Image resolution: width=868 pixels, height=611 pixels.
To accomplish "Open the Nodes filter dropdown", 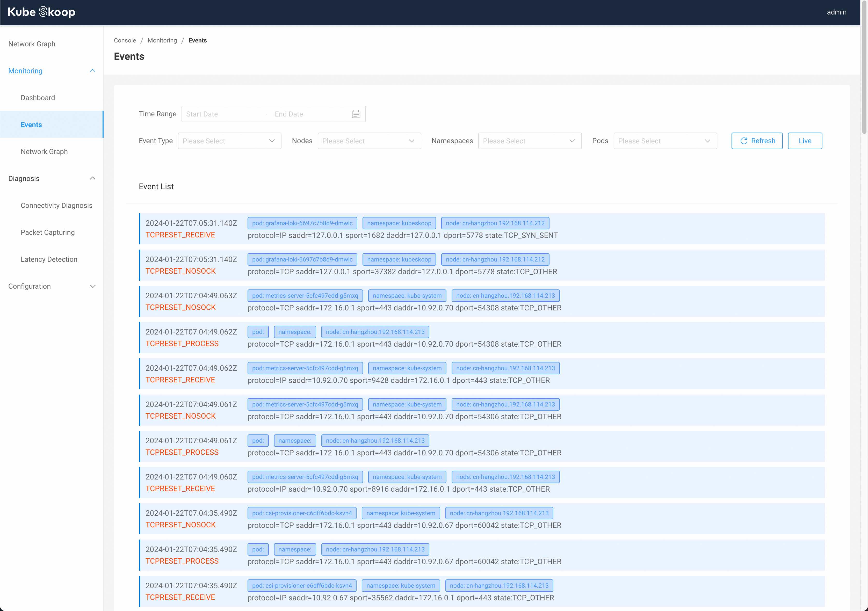I will point(369,141).
